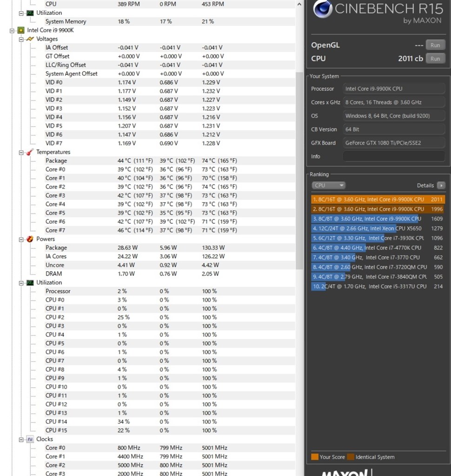The image size is (451, 476).
Task: Select ranking entry 1 scoring 2011
Action: (x=378, y=199)
